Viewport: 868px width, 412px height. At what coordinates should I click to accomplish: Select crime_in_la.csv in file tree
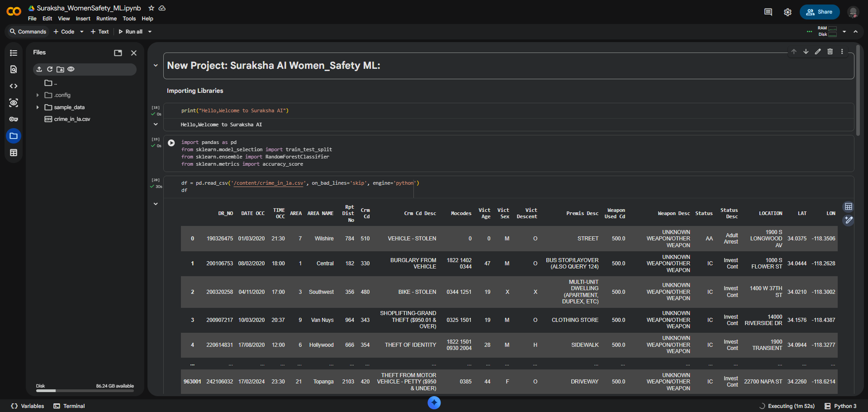click(x=72, y=119)
